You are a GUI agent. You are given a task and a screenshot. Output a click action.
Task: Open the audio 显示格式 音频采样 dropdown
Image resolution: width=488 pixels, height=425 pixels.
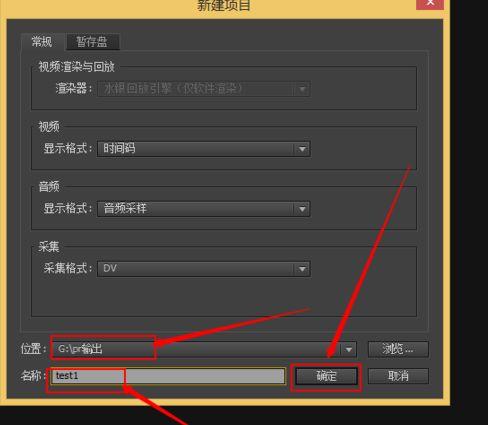[204, 209]
